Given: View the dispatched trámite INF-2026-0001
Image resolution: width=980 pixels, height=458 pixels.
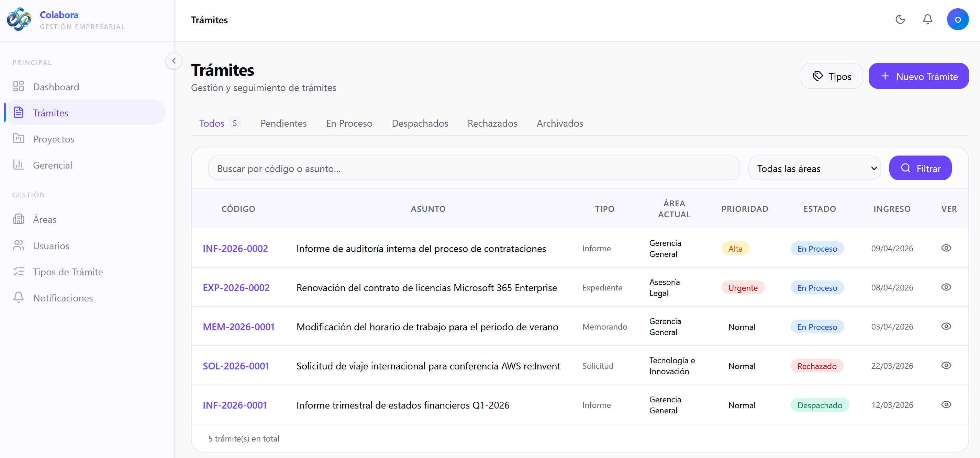Looking at the screenshot, I should pos(947,405).
